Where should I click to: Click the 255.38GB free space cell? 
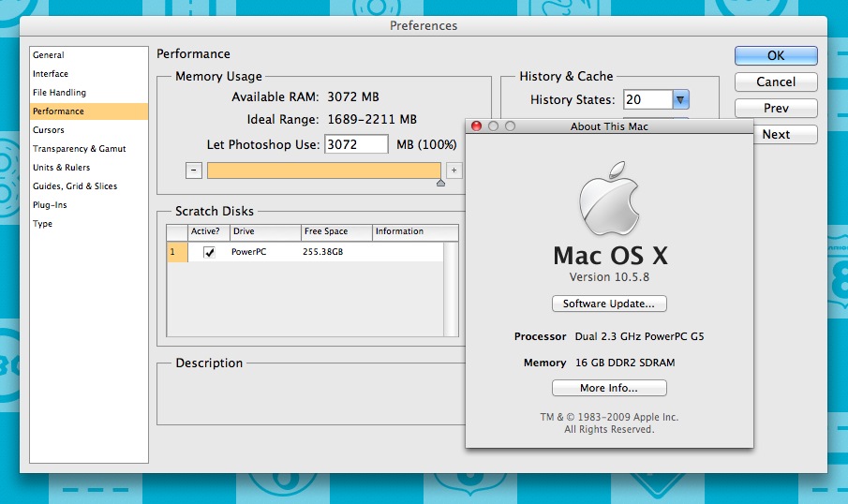coord(323,252)
